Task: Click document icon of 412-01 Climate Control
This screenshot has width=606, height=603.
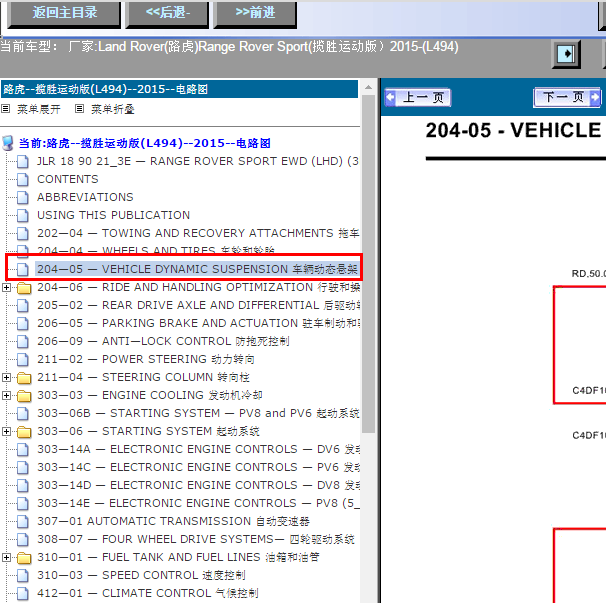Action: pyautogui.click(x=23, y=594)
